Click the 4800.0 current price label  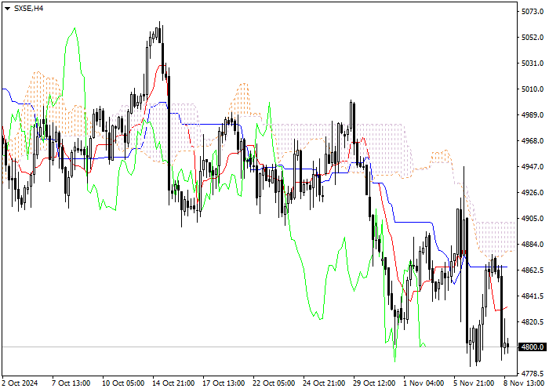(533, 347)
